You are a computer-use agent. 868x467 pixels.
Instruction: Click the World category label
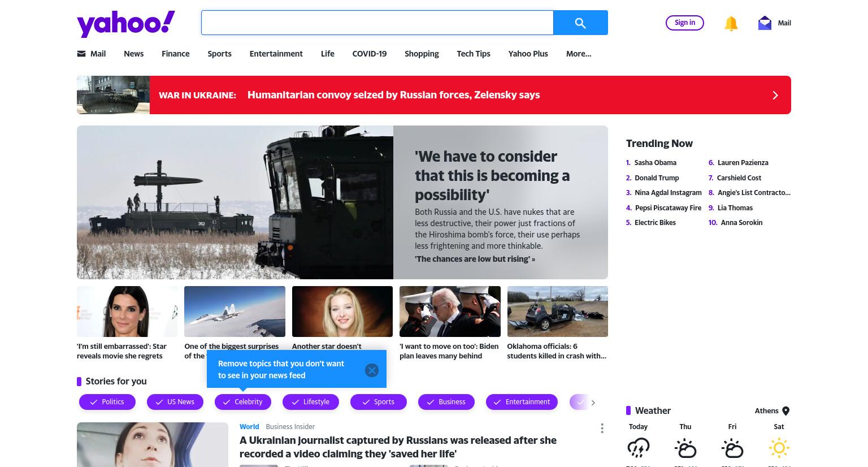pyautogui.click(x=249, y=427)
